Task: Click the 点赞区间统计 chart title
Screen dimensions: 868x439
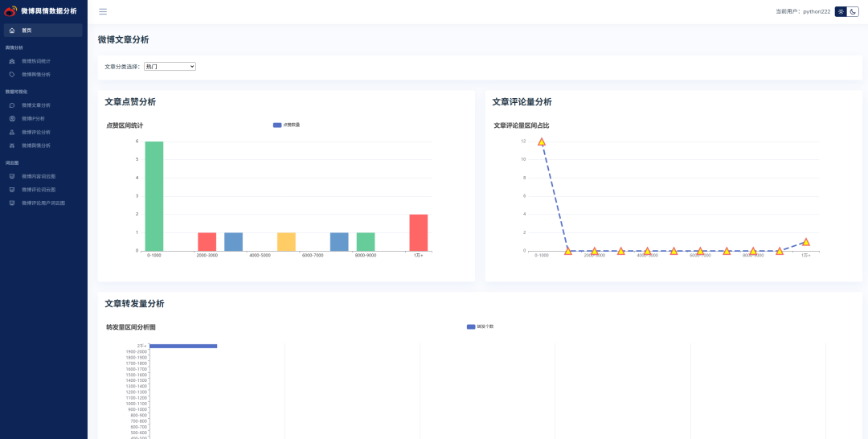Action: coord(125,125)
